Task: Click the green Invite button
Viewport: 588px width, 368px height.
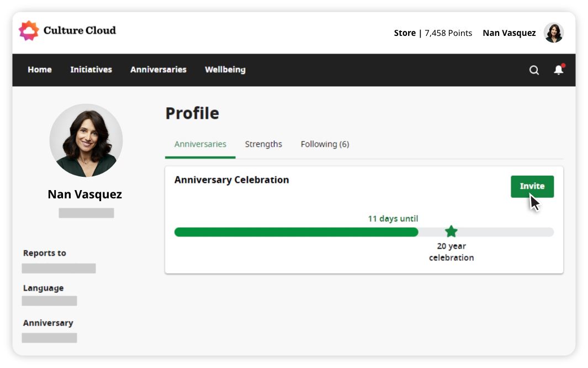Action: pos(532,186)
